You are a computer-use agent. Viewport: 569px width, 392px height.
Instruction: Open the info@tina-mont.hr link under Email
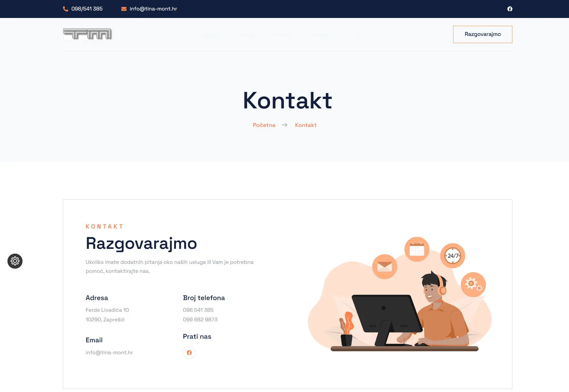pos(109,352)
